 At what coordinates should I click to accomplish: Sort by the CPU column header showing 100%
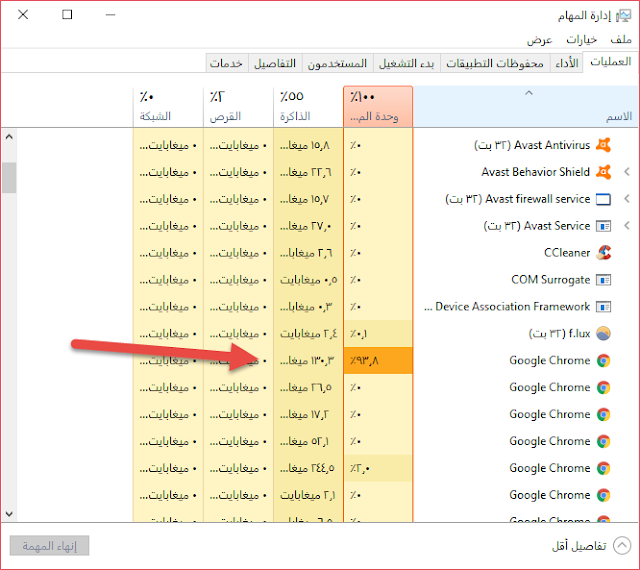pyautogui.click(x=378, y=107)
